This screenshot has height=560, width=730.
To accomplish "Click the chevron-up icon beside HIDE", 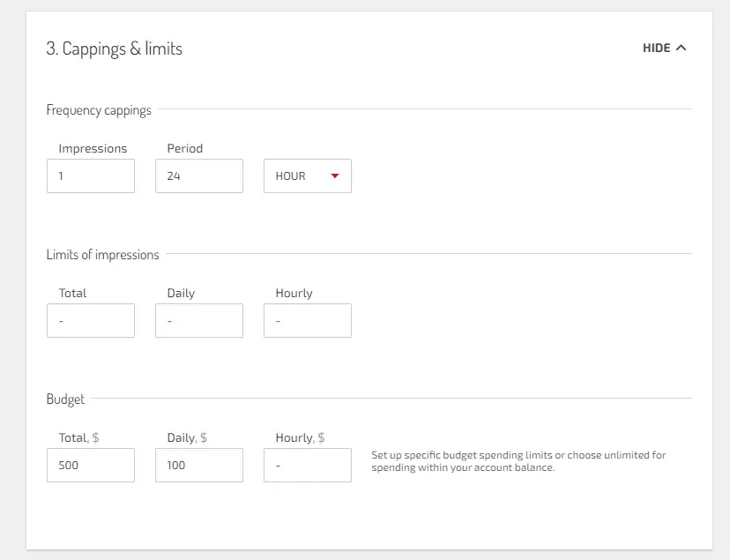I will [681, 48].
